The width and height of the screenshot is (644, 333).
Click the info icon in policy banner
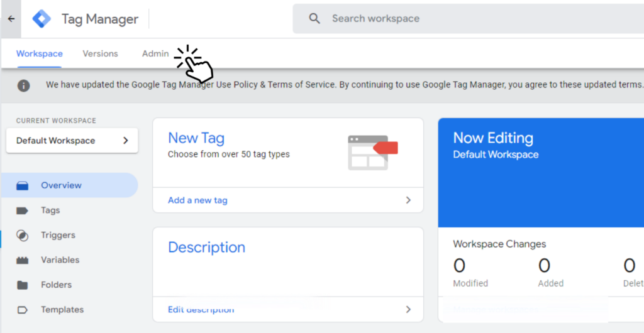pos(23,85)
